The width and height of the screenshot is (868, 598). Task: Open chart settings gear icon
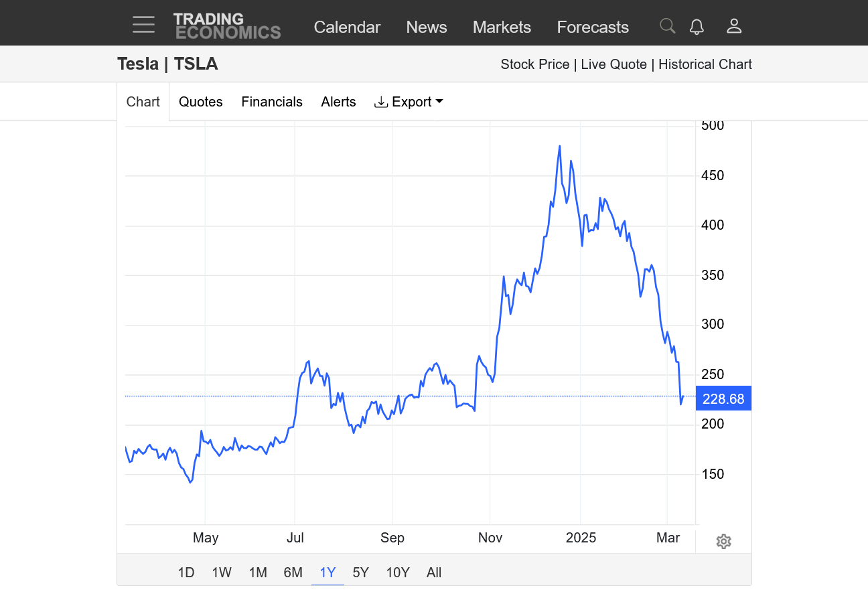723,541
